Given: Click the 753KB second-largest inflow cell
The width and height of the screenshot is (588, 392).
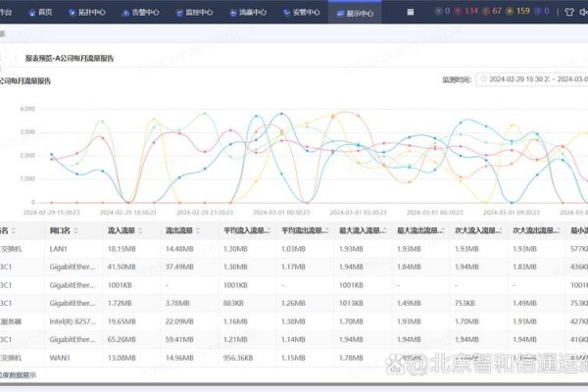Looking at the screenshot, I should 465,303.
